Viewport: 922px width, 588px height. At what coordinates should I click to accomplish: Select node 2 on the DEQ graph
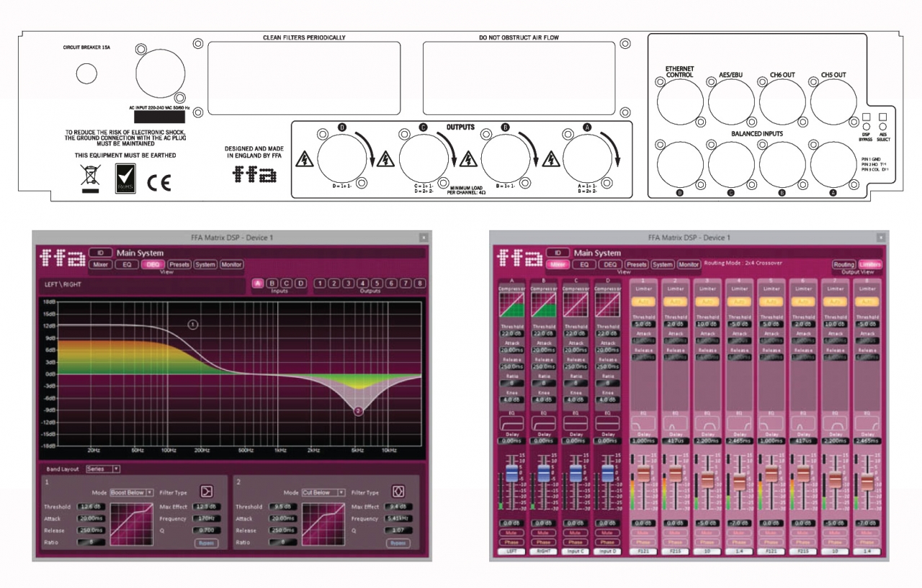point(358,411)
